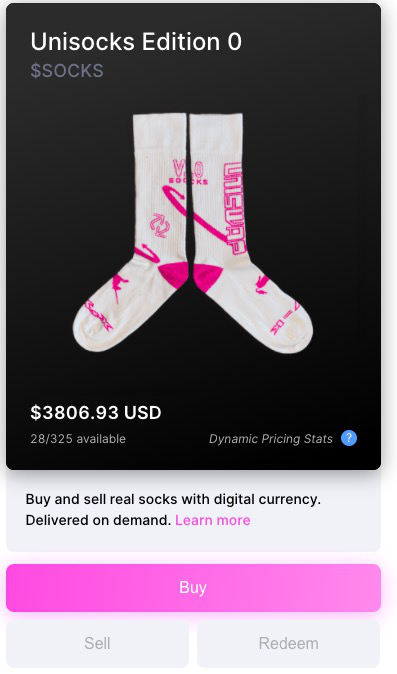Image resolution: width=397 pixels, height=674 pixels.
Task: Click the pink heel of the left sock
Action: coord(174,274)
